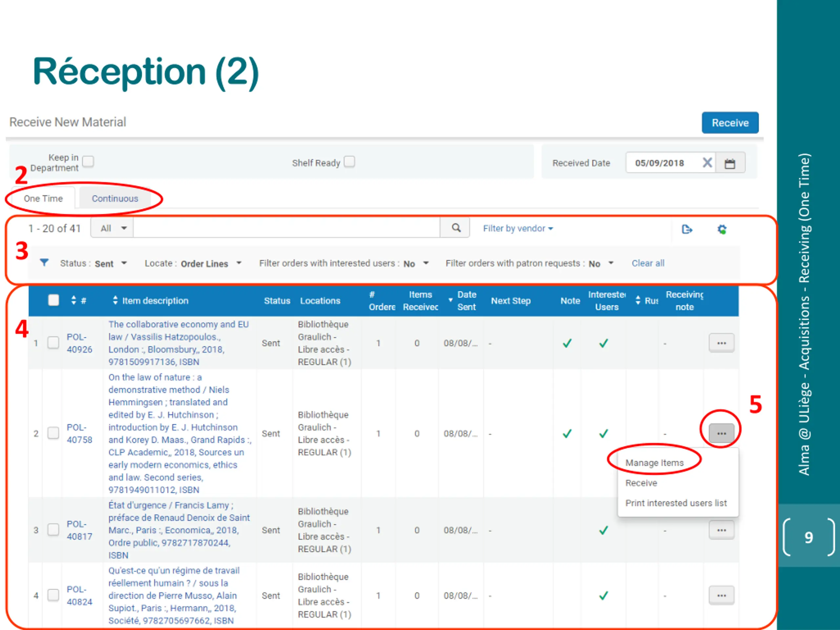
Task: Tick the Shelf Ready checkbox
Action: tap(349, 162)
